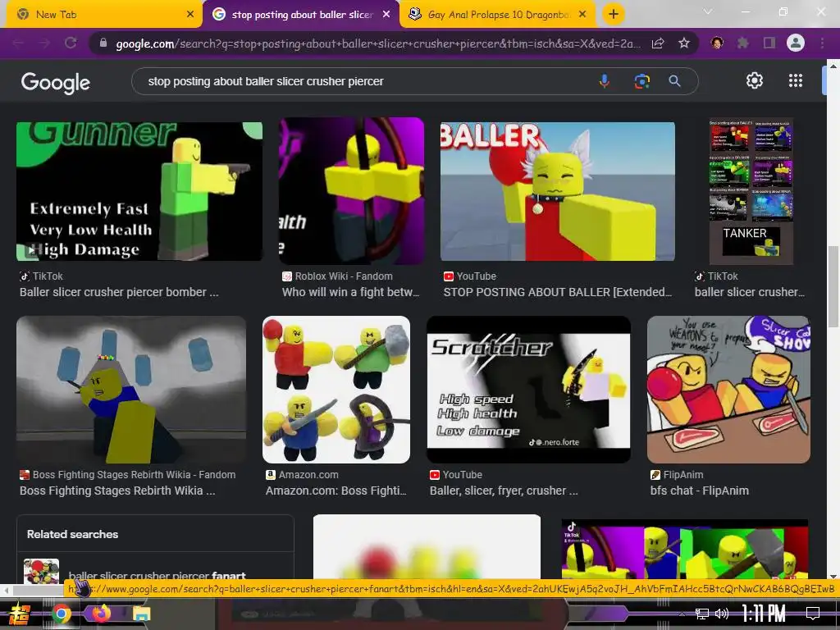The width and height of the screenshot is (840, 630).
Task: Open the Who will win a fight link
Action: coord(350,292)
